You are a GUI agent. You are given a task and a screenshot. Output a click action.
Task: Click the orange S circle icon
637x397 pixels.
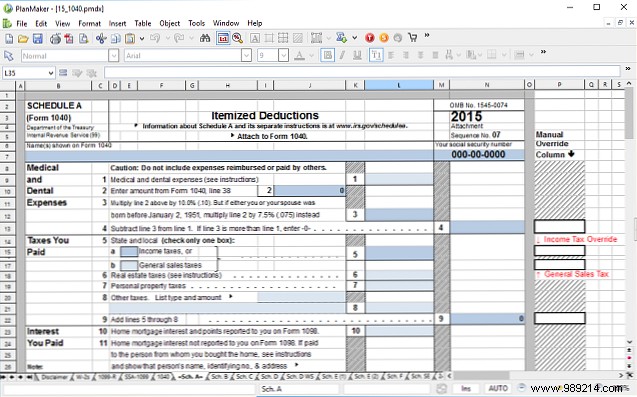pyautogui.click(x=384, y=38)
